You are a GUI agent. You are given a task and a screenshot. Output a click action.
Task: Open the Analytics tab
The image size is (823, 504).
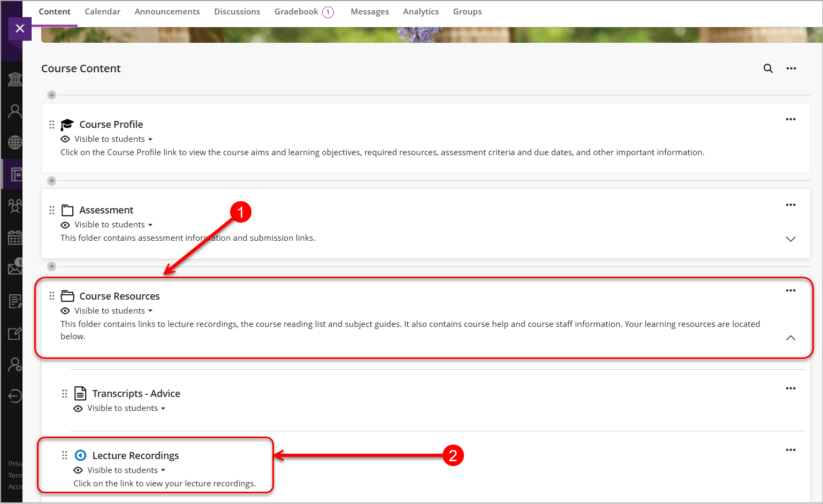421,11
